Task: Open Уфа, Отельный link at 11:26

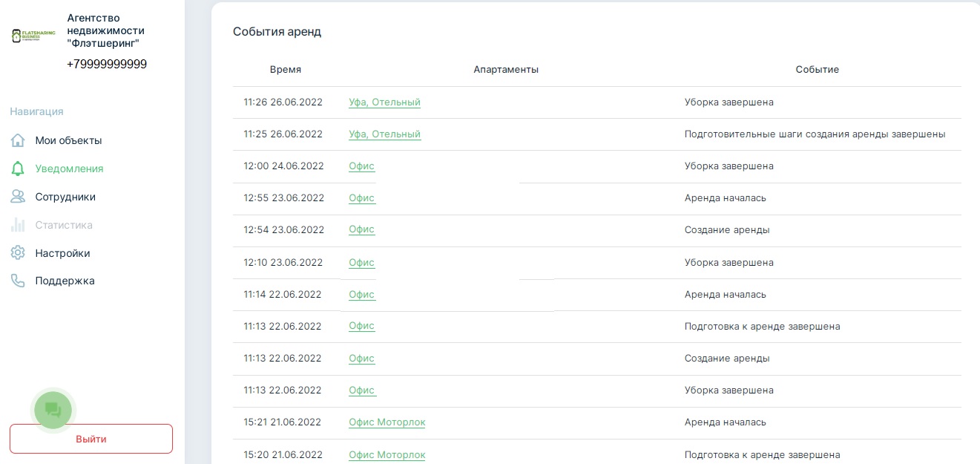Action: point(384,102)
